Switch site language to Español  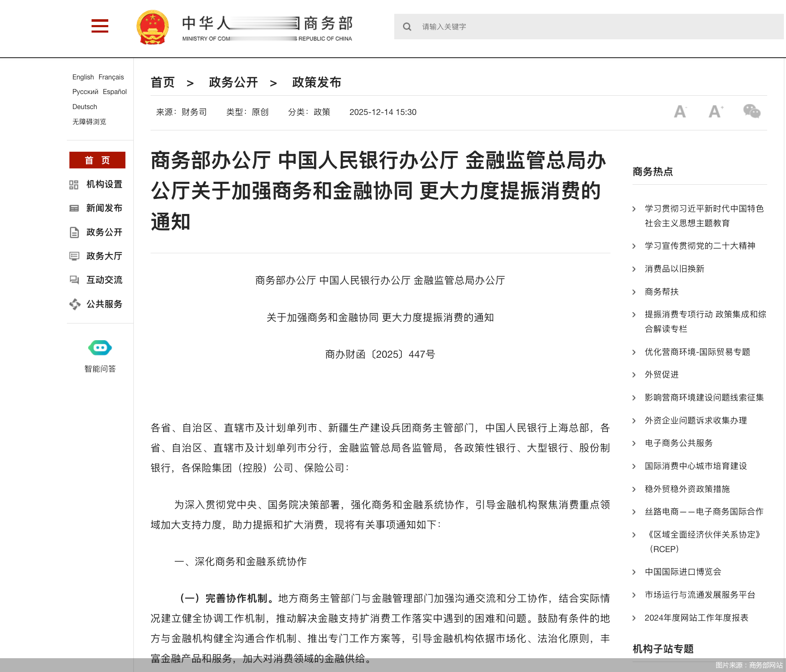click(115, 92)
